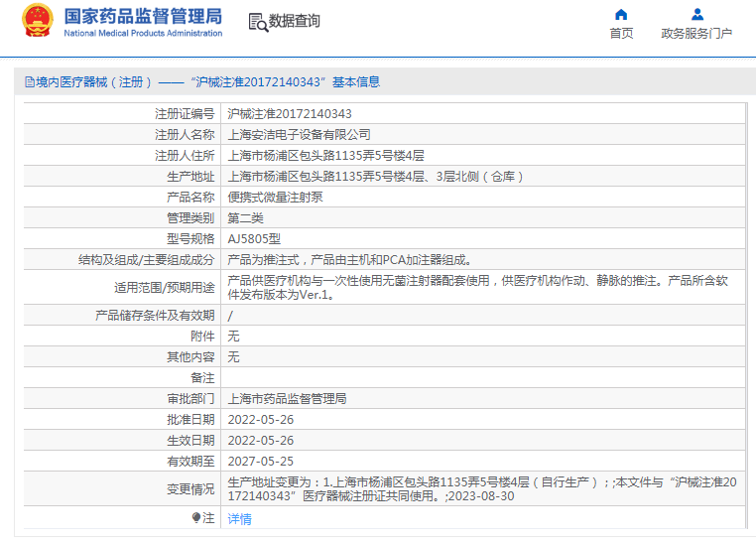Click the 生产地址 label
Viewport: 756px width, 543px height.
tap(190, 177)
